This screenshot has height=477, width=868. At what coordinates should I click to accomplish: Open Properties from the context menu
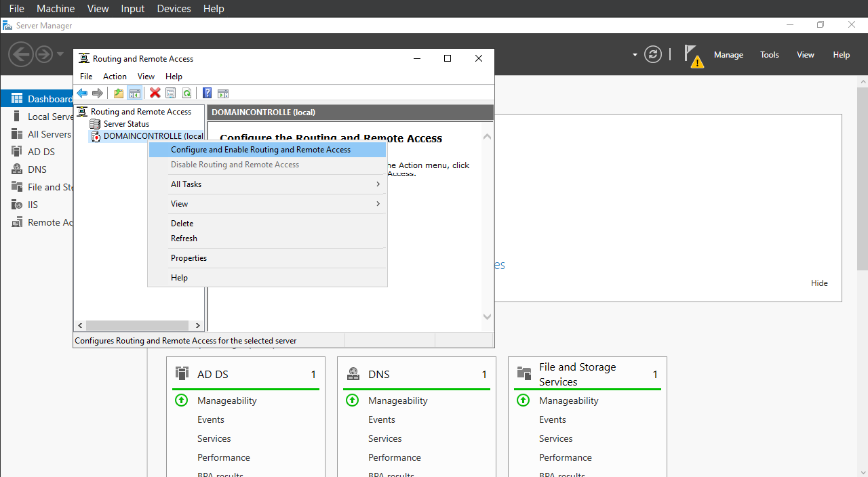tap(267, 258)
